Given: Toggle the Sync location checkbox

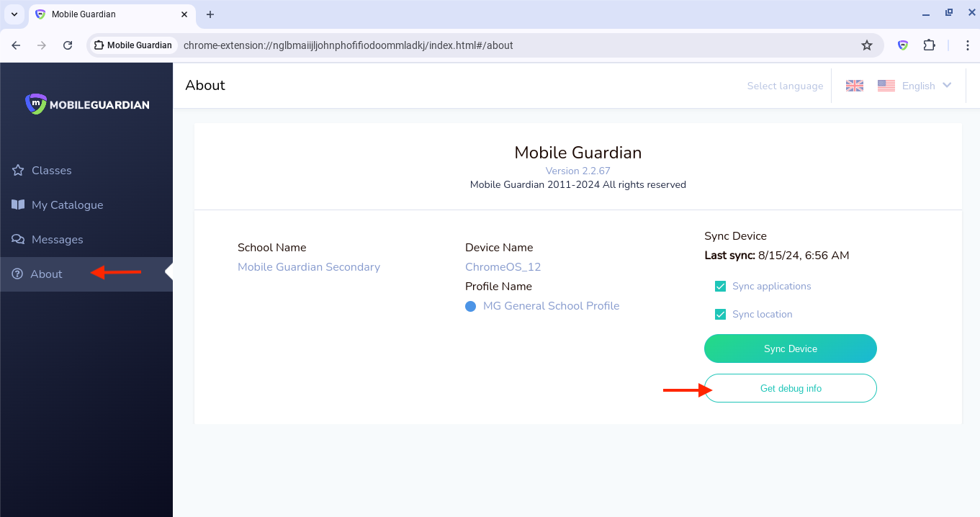Looking at the screenshot, I should pyautogui.click(x=720, y=315).
